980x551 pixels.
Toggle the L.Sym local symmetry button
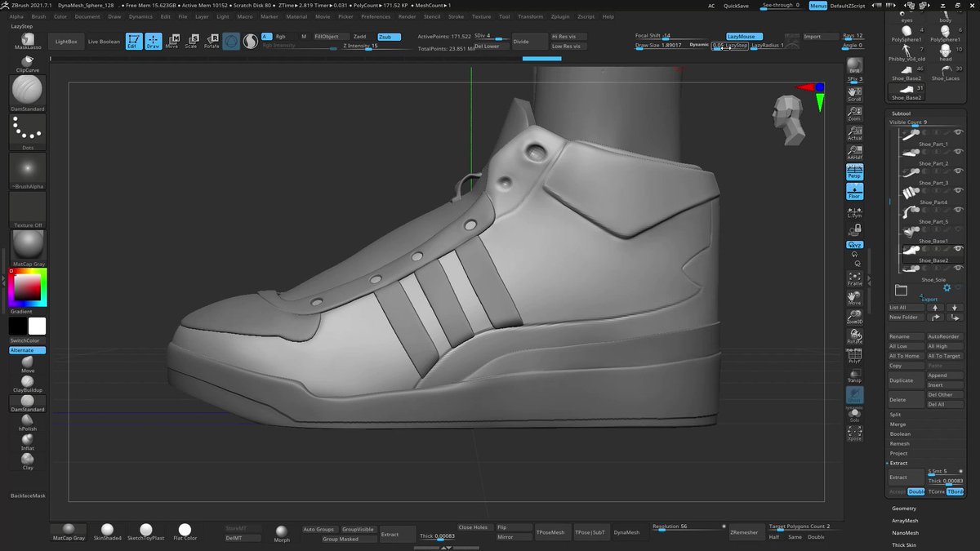click(854, 212)
